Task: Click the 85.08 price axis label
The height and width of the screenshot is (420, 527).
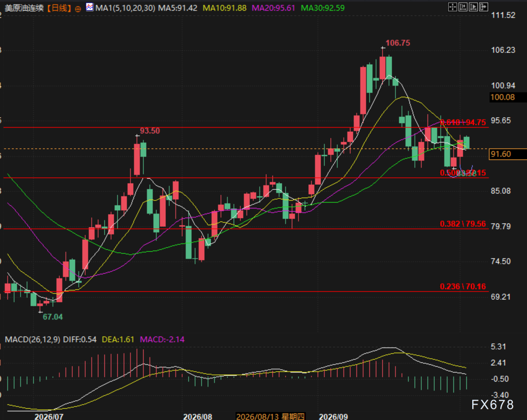Action: click(x=501, y=191)
